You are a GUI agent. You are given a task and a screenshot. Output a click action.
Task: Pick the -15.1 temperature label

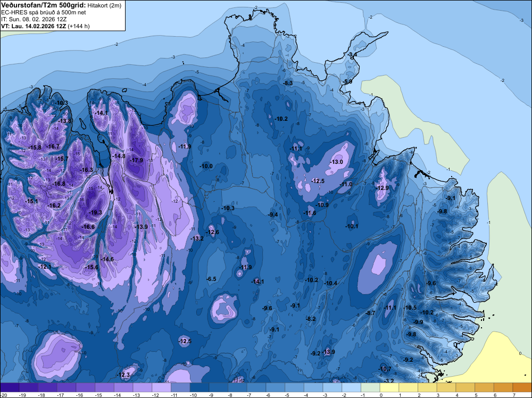(31, 201)
